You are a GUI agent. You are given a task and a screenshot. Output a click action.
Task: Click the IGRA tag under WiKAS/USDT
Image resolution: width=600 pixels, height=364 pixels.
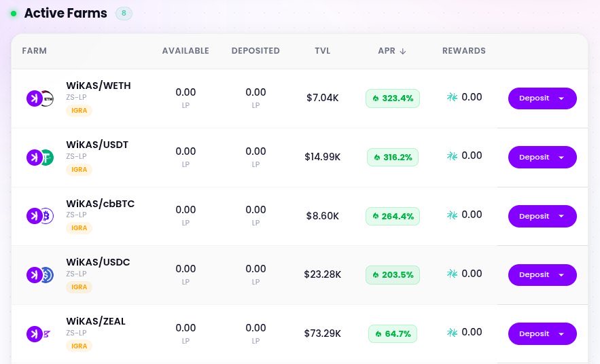click(80, 169)
